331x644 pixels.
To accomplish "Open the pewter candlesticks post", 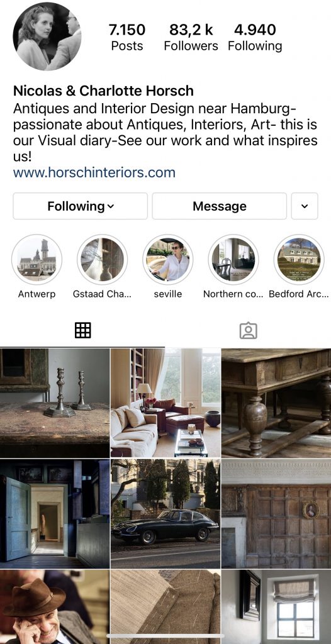I will click(x=55, y=403).
